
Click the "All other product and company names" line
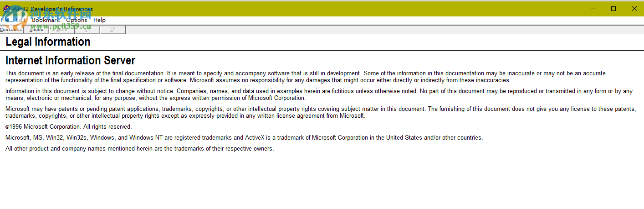pos(139,149)
